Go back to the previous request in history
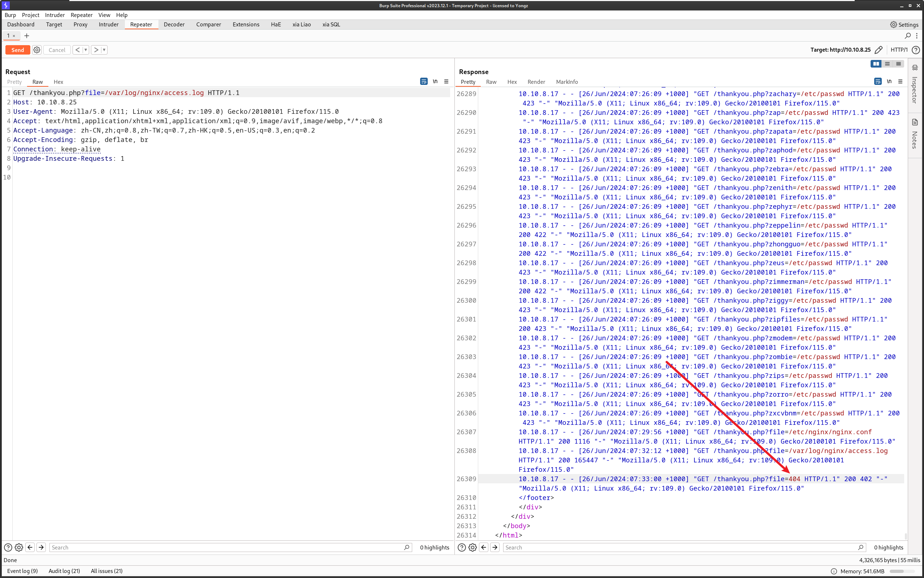This screenshot has width=924, height=578. 78,50
